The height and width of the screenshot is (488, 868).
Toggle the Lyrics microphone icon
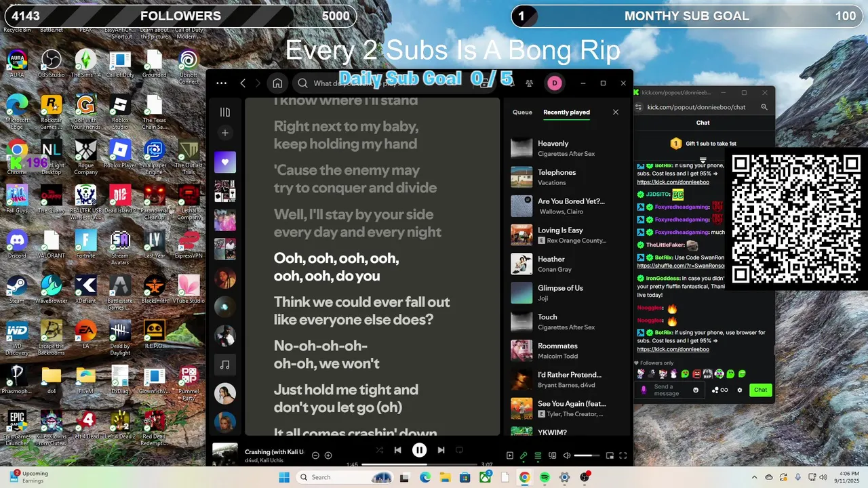(x=524, y=456)
